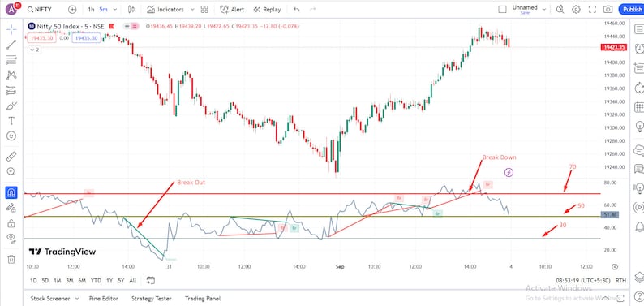The image size is (644, 306).
Task: Add symbol with the plus circle icon
Action: (x=72, y=9)
